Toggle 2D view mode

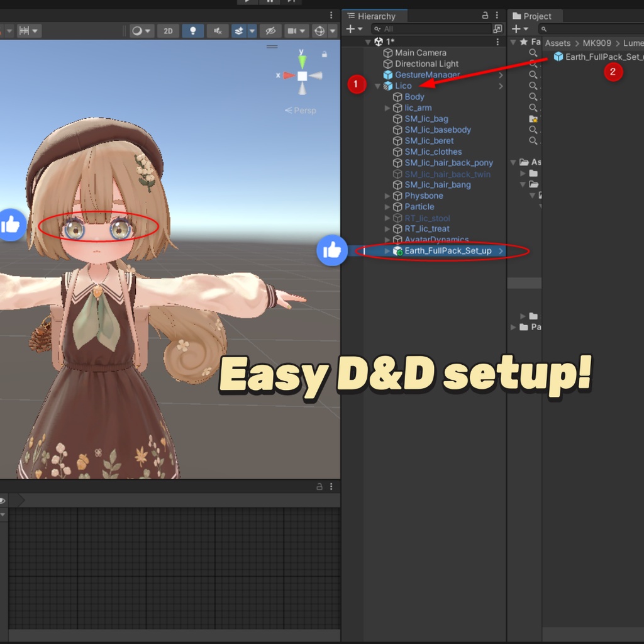168,31
